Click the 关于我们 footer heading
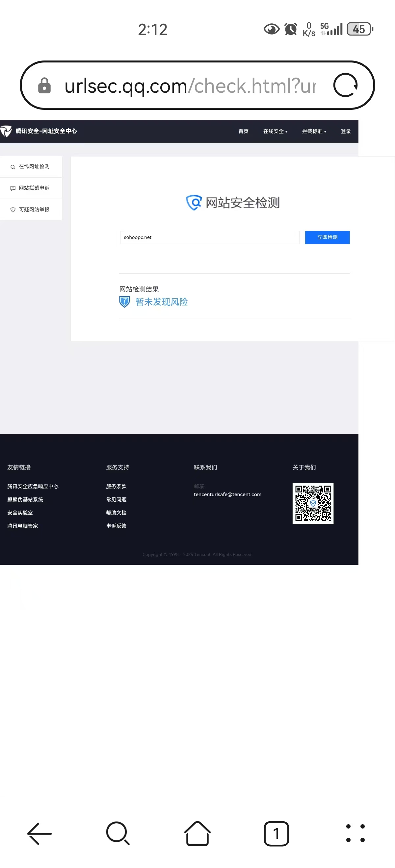395x868 pixels. 304,467
